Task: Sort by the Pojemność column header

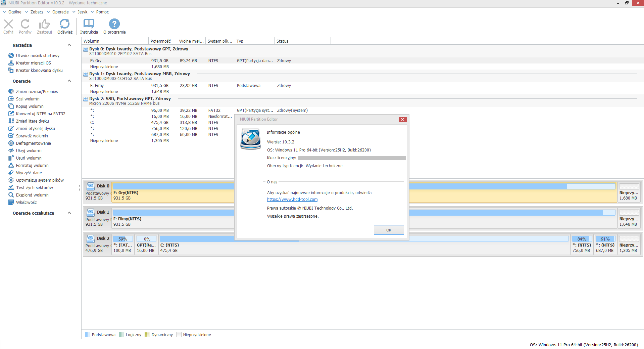Action: 163,41
